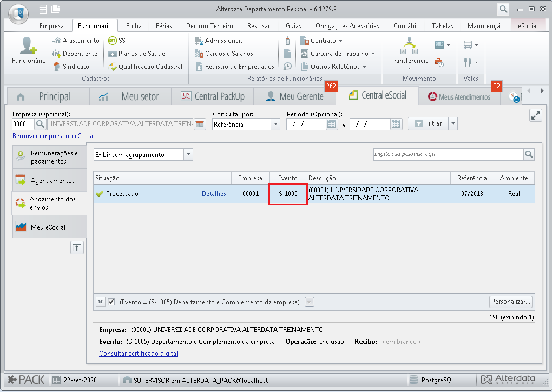Click the upload arrow icon below sidebar

tap(77, 248)
